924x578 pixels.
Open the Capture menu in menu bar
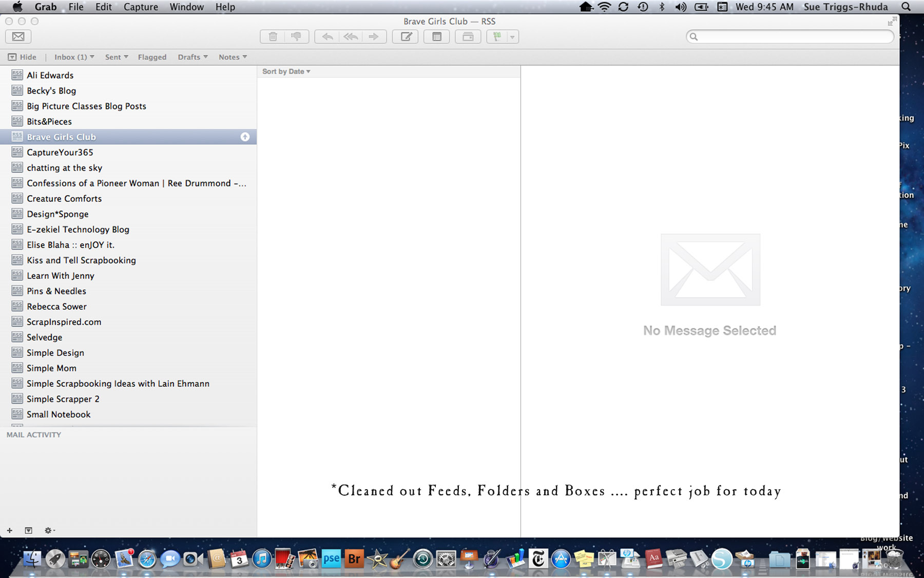tap(141, 7)
